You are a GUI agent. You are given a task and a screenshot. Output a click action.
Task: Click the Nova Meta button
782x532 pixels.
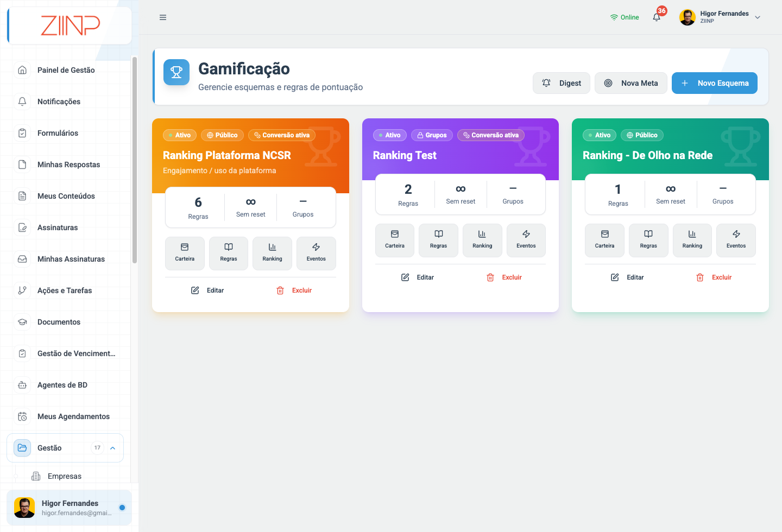point(631,83)
